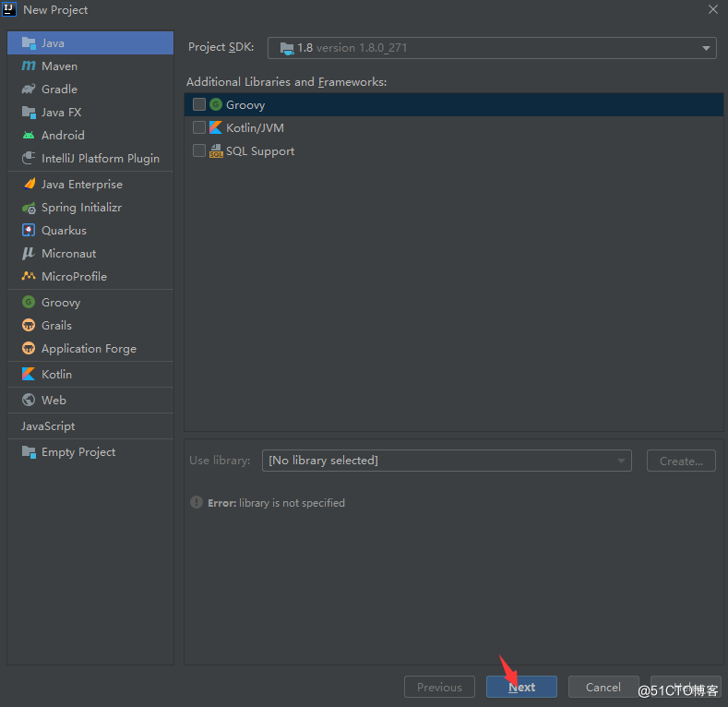Select Gradle project type

[90, 90]
